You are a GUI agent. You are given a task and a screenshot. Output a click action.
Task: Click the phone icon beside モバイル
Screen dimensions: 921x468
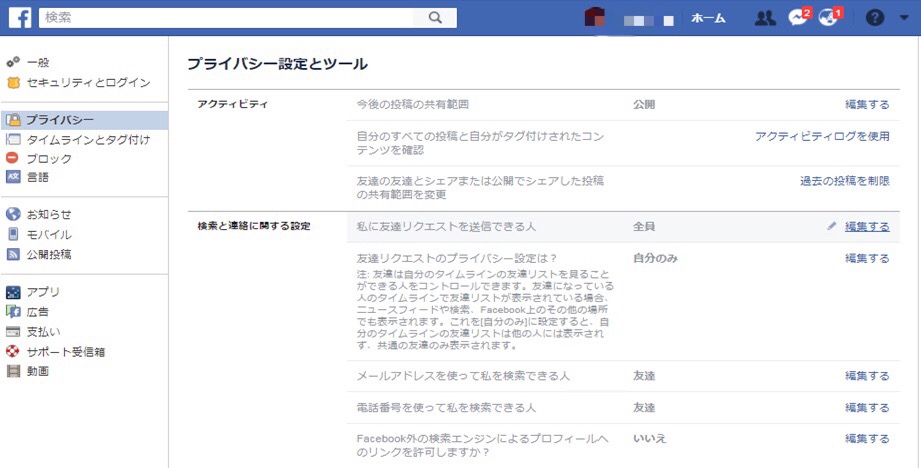[x=13, y=234]
